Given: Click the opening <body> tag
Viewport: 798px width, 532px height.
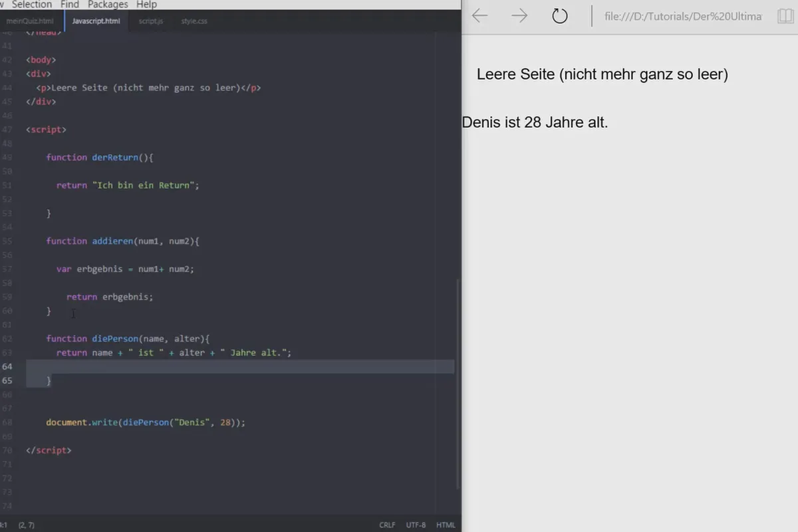Looking at the screenshot, I should tap(41, 60).
